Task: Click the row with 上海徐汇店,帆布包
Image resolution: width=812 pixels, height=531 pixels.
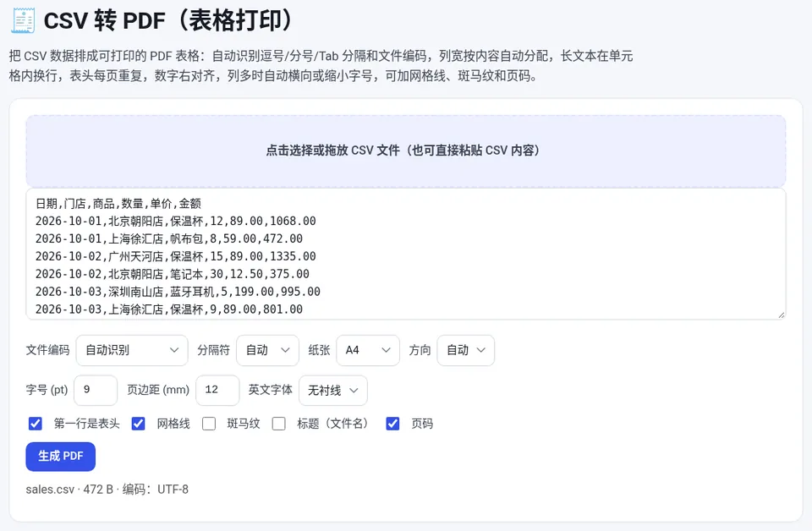Action: click(169, 239)
